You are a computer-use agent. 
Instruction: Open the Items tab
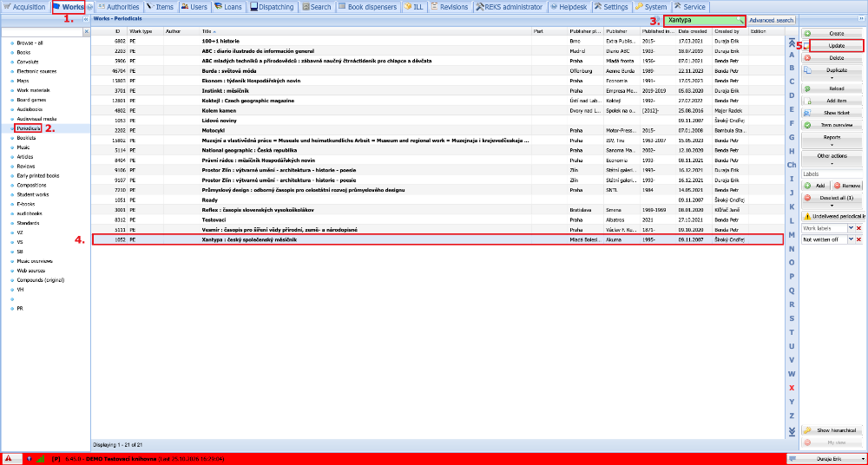pos(160,7)
